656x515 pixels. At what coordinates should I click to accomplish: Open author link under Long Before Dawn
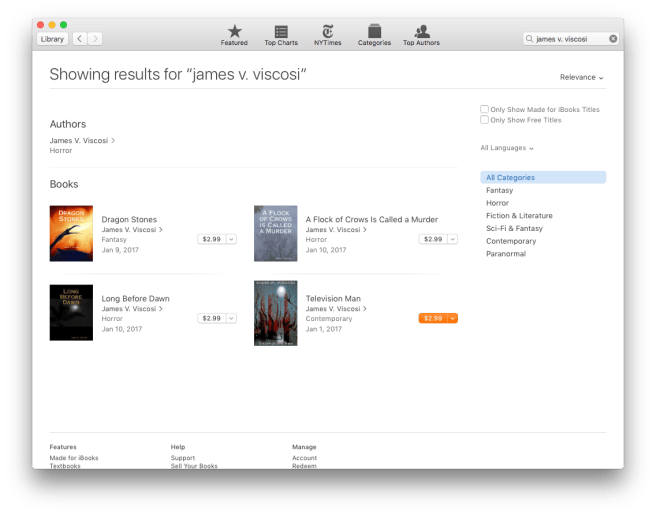pyautogui.click(x=132, y=309)
